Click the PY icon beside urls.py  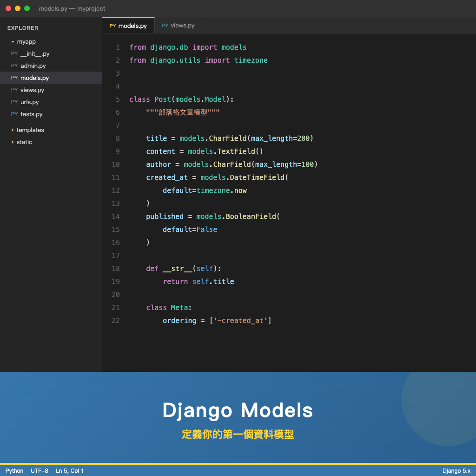click(14, 102)
